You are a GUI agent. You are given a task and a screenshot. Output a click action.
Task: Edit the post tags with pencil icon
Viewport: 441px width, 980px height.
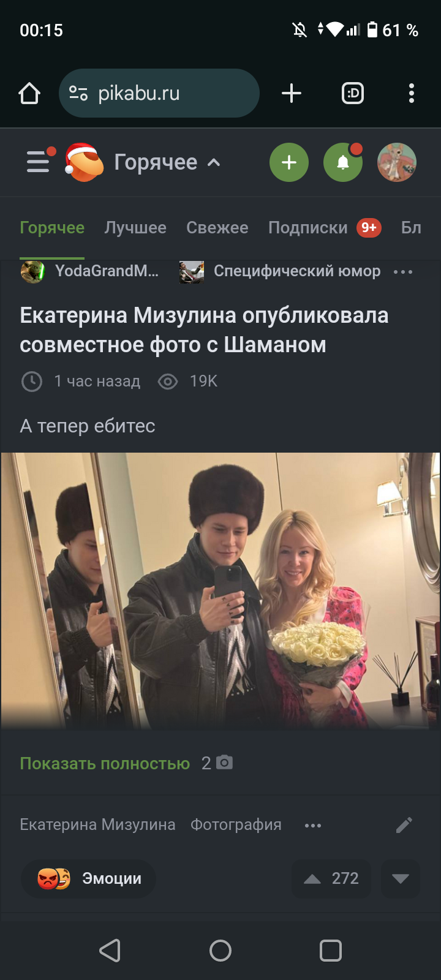(x=404, y=825)
